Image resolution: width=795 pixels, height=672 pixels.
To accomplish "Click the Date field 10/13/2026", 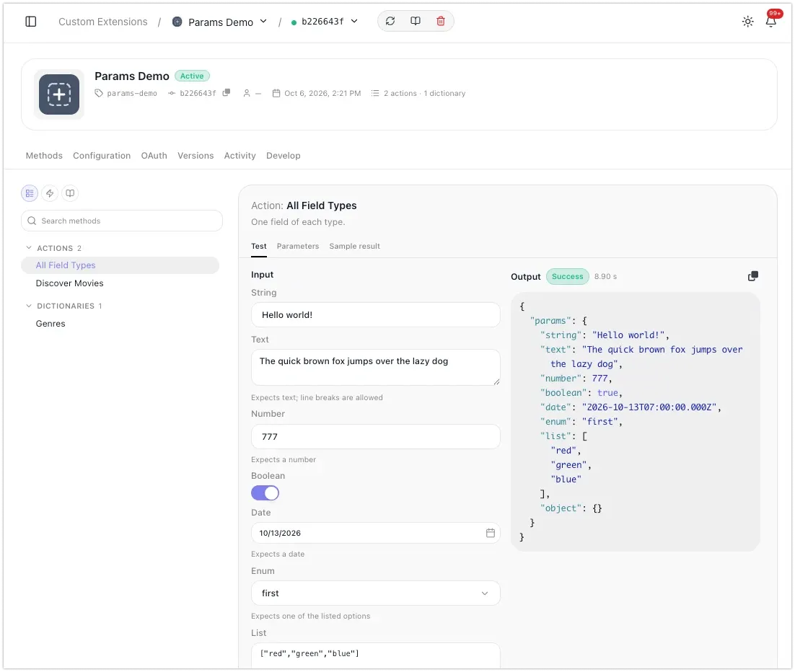I will pos(376,533).
